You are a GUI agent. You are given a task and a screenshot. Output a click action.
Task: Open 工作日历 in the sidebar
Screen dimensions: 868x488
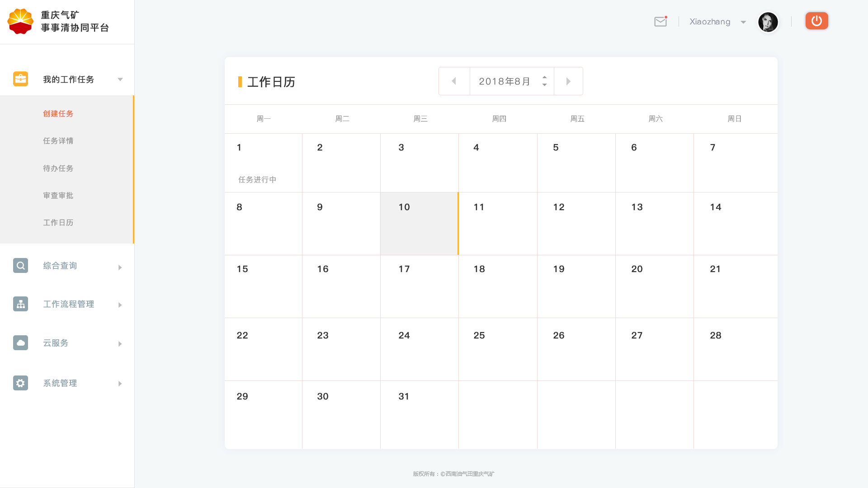point(58,223)
